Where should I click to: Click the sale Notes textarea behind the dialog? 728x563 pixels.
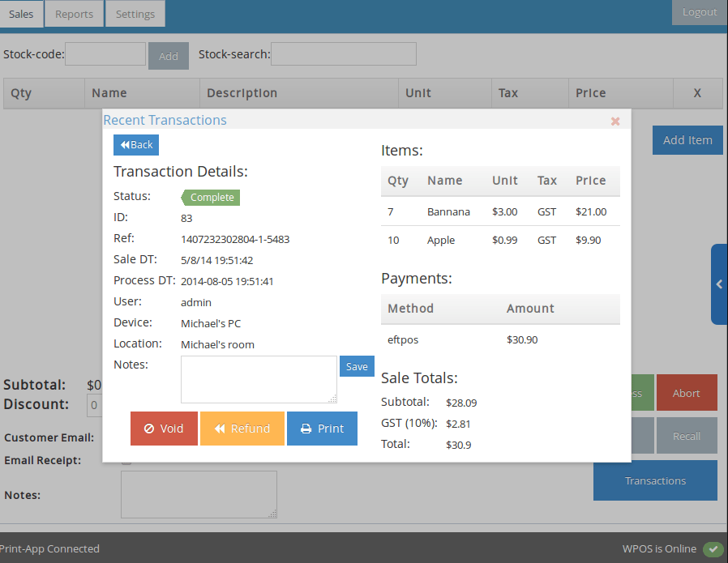pos(199,494)
